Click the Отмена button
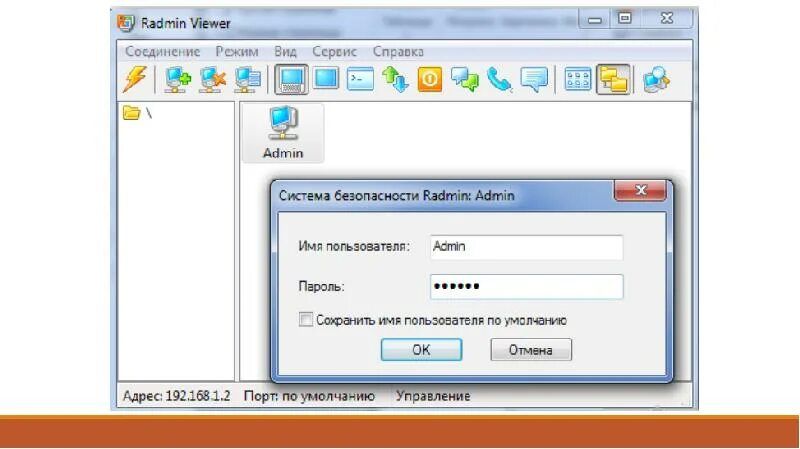This screenshot has width=800, height=449. tap(531, 350)
